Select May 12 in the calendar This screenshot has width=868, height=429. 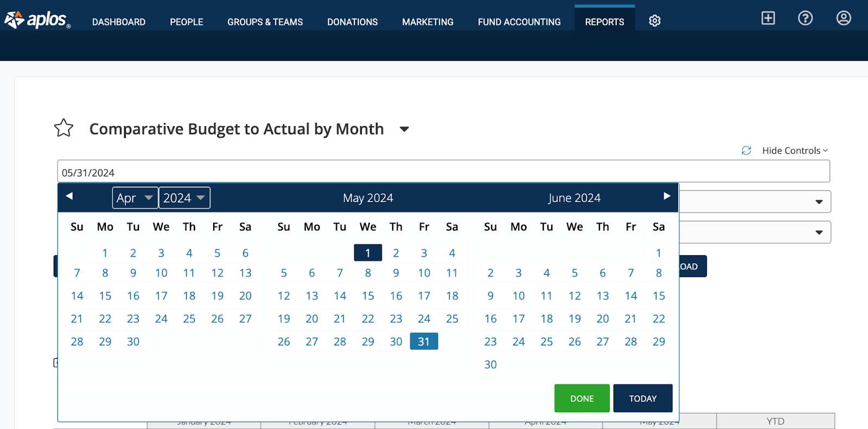pos(284,296)
